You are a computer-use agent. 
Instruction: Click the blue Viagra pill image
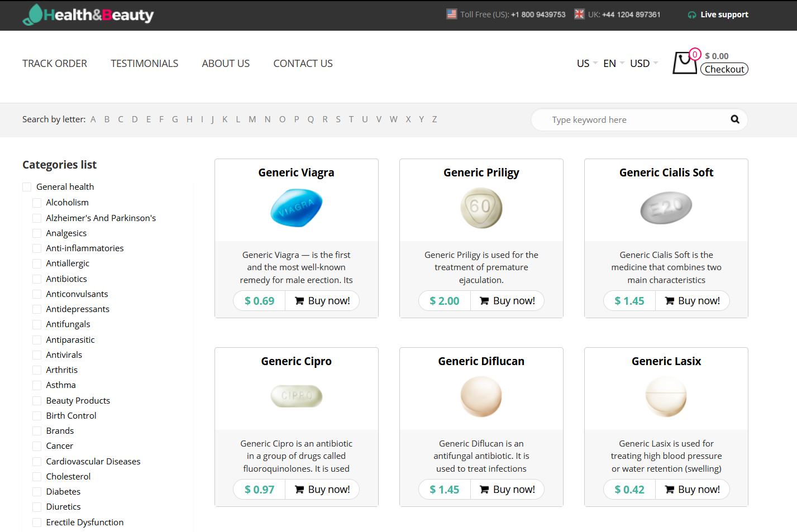[297, 208]
